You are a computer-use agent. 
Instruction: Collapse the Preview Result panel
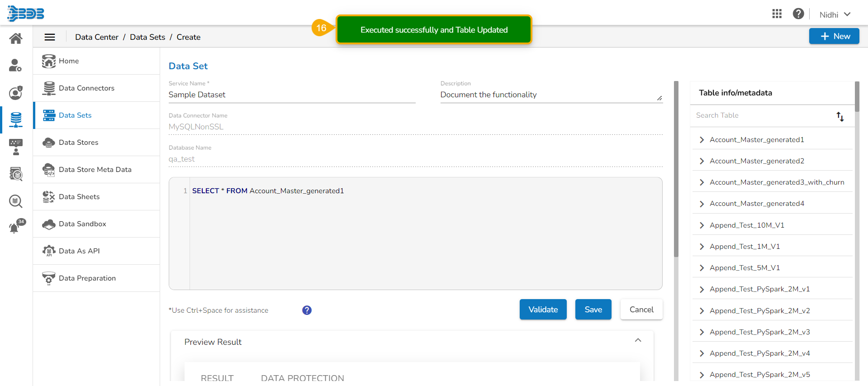click(638, 340)
